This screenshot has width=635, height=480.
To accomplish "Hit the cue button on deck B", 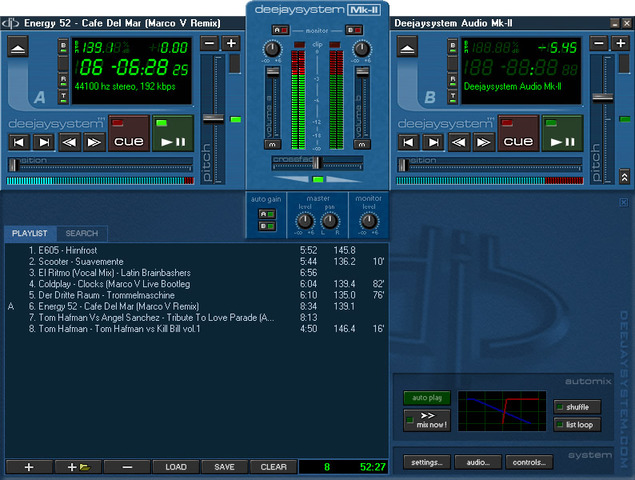I will pos(518,134).
